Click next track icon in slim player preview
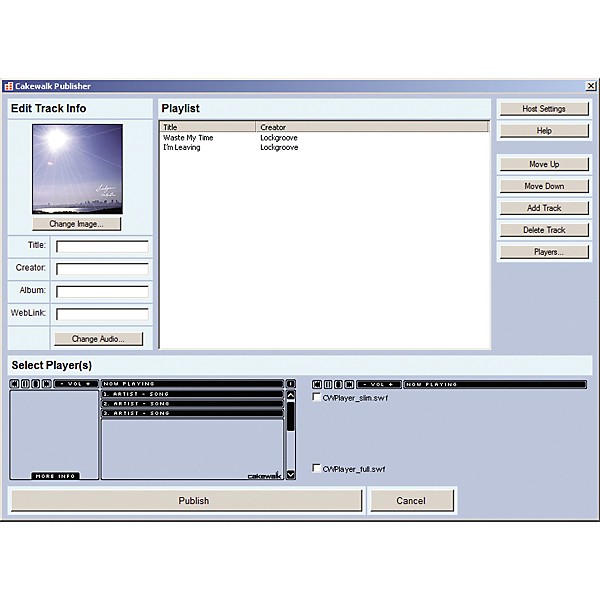The width and height of the screenshot is (600, 600). pos(349,384)
